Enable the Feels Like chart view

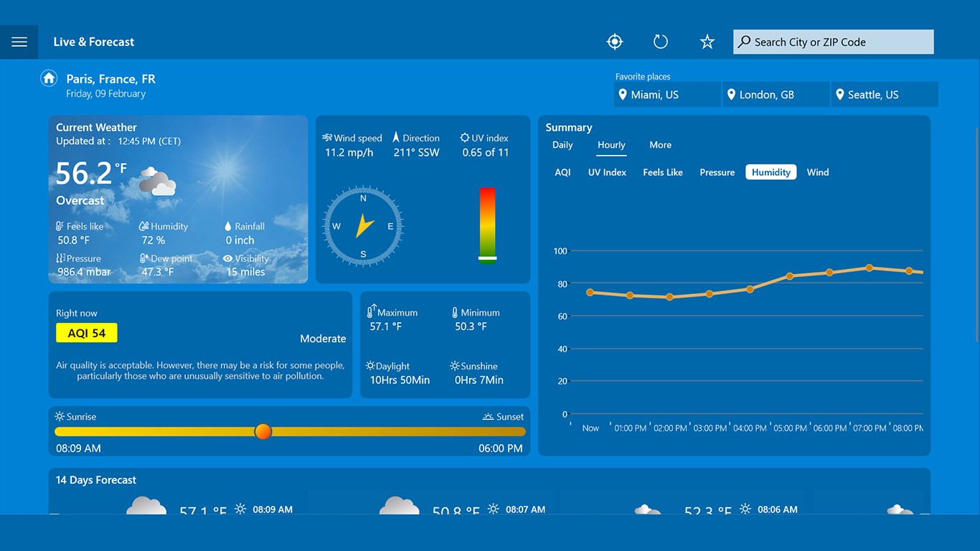point(662,172)
